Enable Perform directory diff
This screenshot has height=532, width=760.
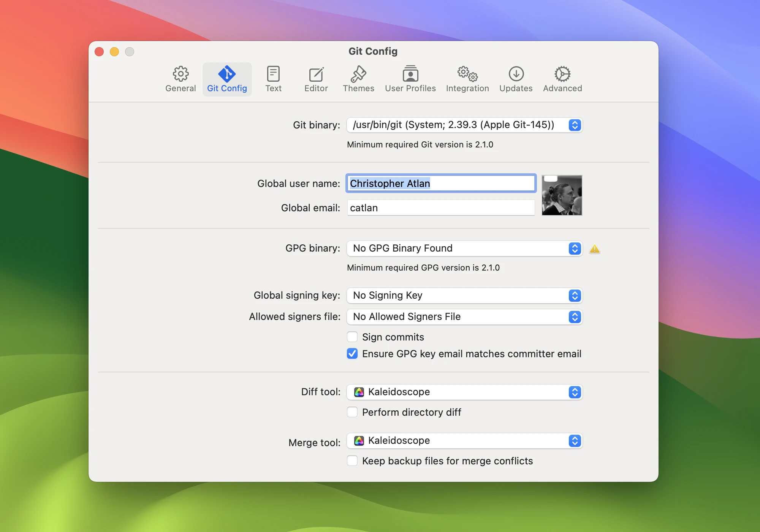point(352,412)
